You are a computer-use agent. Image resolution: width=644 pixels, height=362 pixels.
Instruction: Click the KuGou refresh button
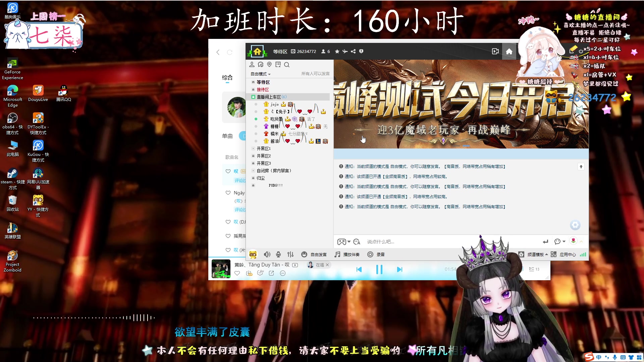(x=230, y=52)
